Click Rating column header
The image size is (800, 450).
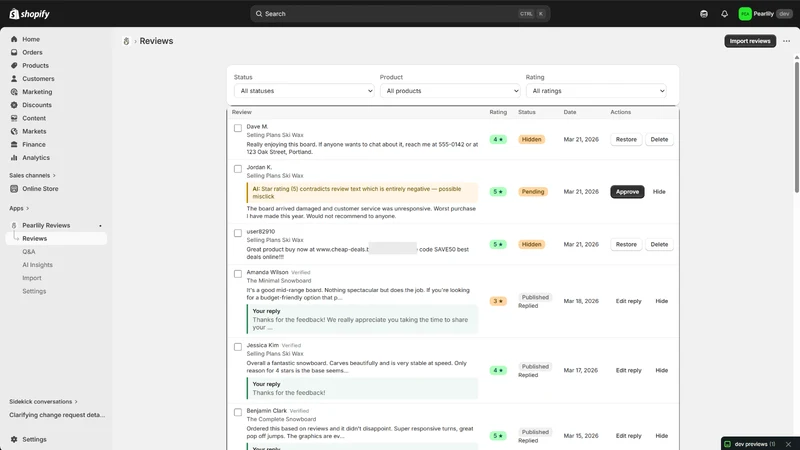point(498,112)
